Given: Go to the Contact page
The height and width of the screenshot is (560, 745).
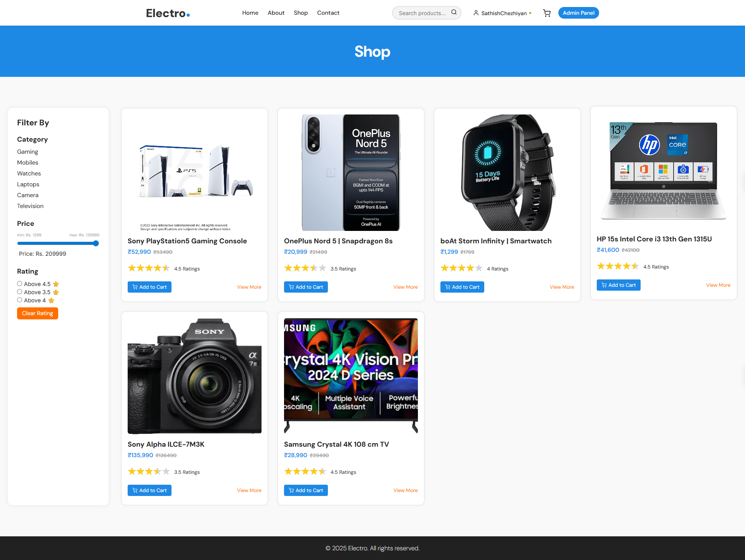Looking at the screenshot, I should tap(328, 13).
